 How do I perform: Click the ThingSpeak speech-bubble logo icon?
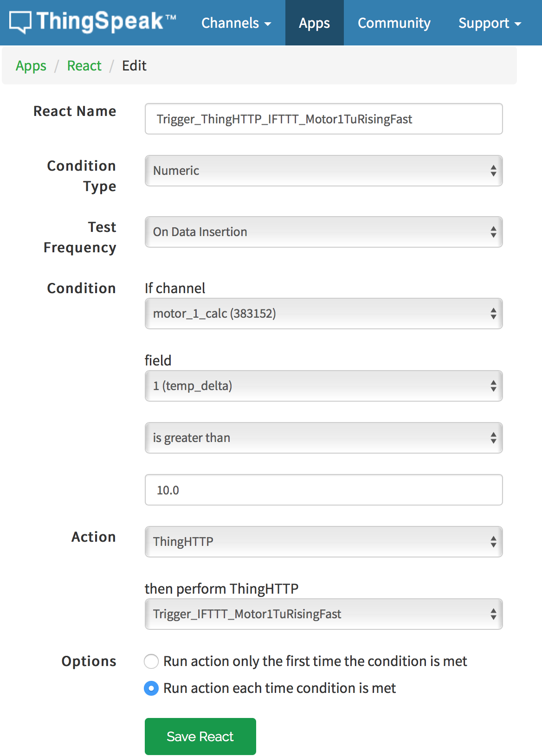click(20, 22)
